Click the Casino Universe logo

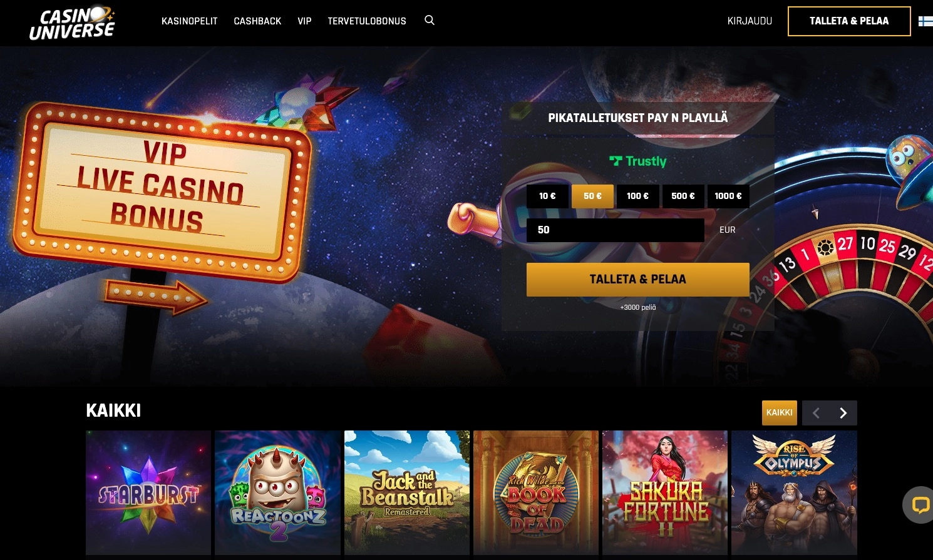[72, 23]
